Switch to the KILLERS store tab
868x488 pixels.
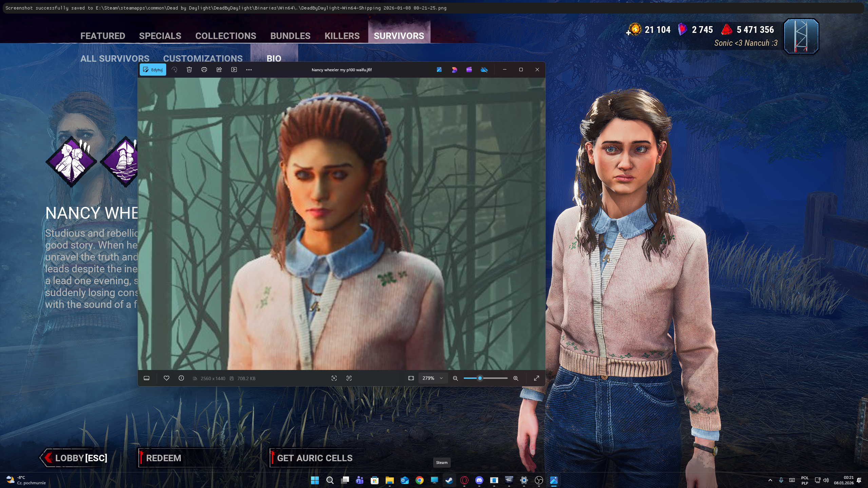[x=342, y=36]
